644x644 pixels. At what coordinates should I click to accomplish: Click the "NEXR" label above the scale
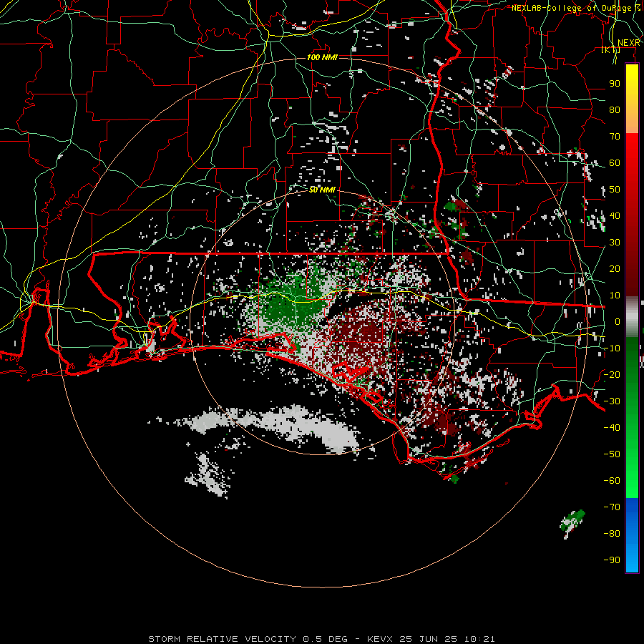(628, 43)
